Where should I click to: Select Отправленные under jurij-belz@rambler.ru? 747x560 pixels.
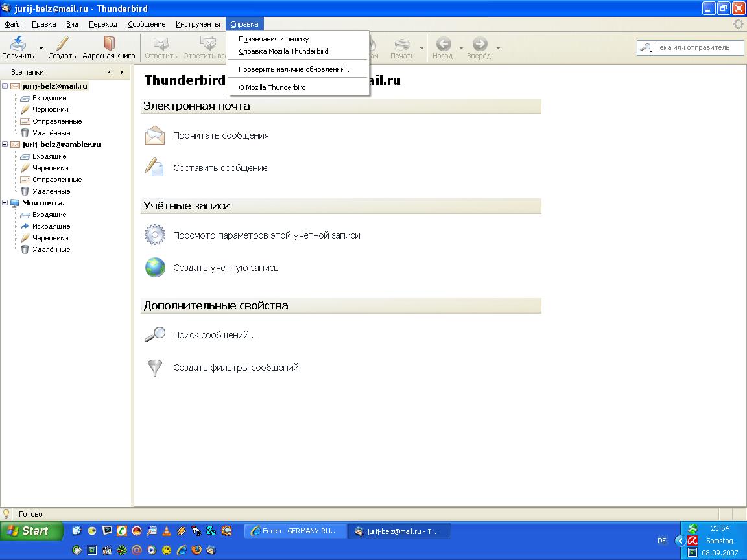(57, 180)
